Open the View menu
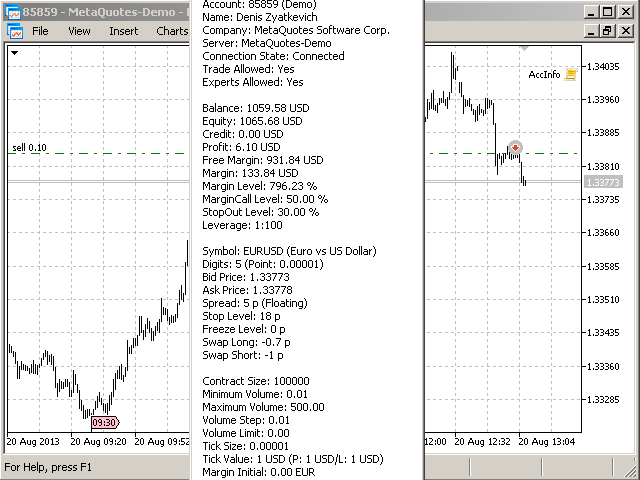Viewport: 640px width, 480px height. (79, 31)
